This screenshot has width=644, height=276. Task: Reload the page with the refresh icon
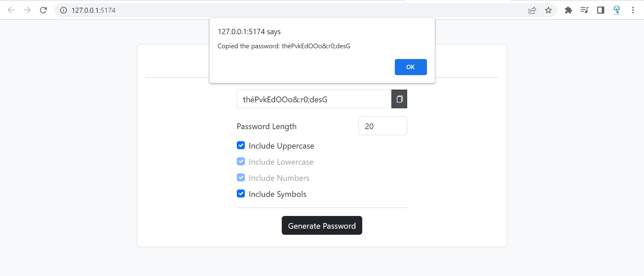click(x=43, y=10)
